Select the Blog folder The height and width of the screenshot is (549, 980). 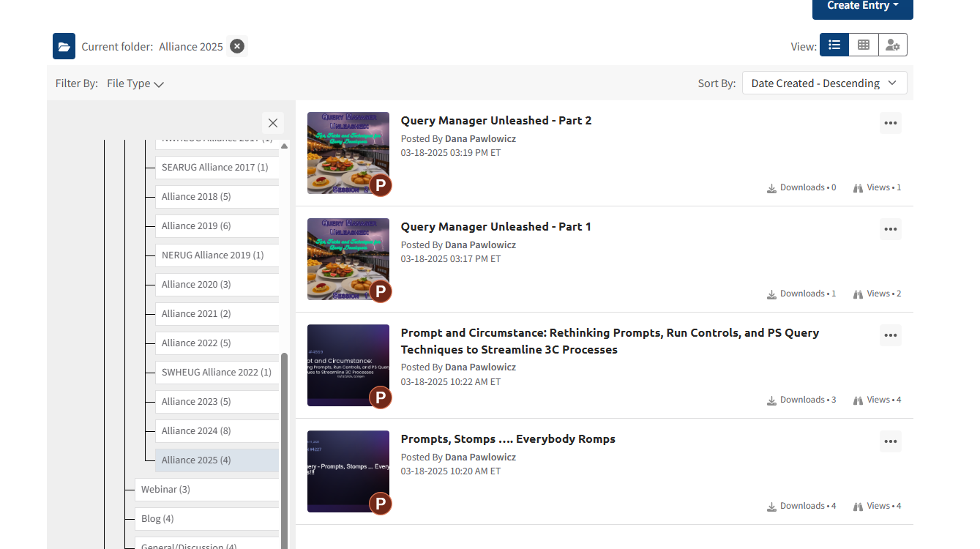point(206,518)
